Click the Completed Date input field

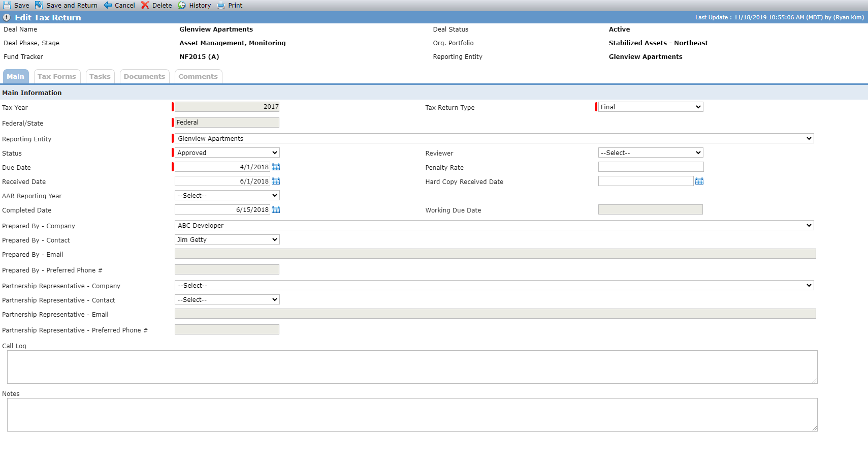[222, 209]
